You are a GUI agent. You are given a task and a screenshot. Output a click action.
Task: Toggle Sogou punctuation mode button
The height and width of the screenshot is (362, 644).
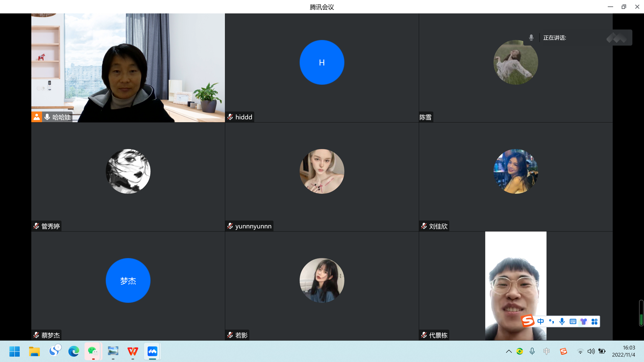551,322
